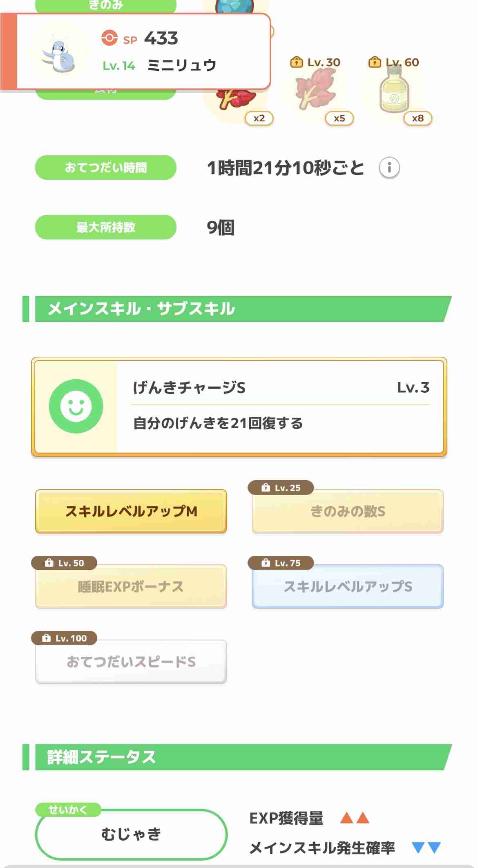Viewport: 478px width, 868px height.
Task: Open the げんきチャージS main skill card
Action: tap(239, 407)
